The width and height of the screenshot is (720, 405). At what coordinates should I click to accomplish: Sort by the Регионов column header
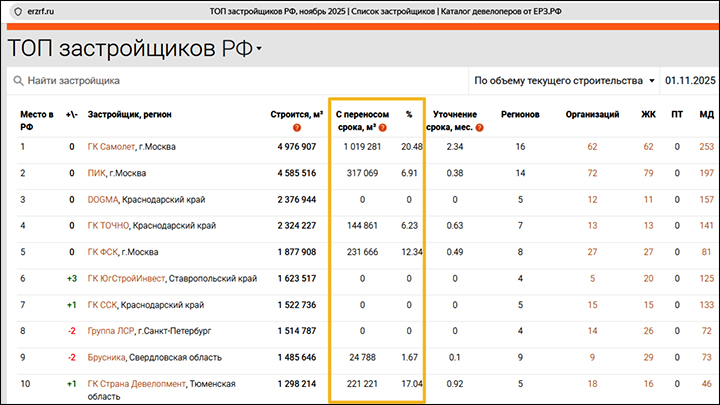(x=520, y=115)
